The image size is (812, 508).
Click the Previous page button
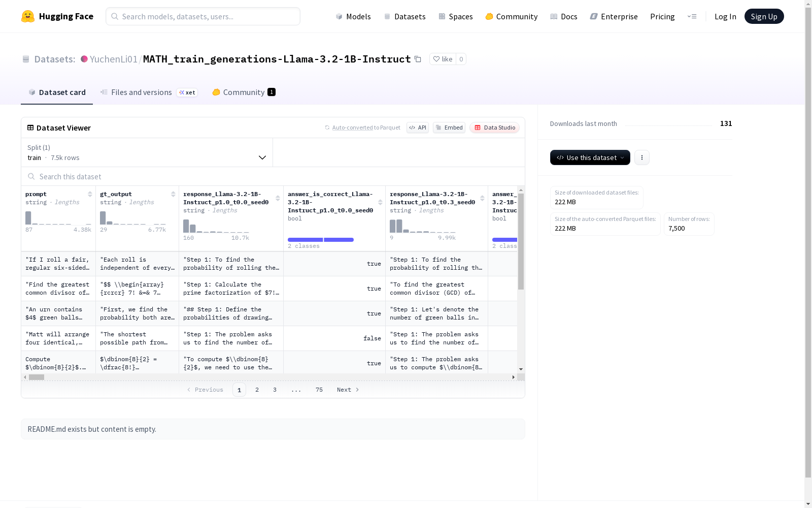(205, 390)
